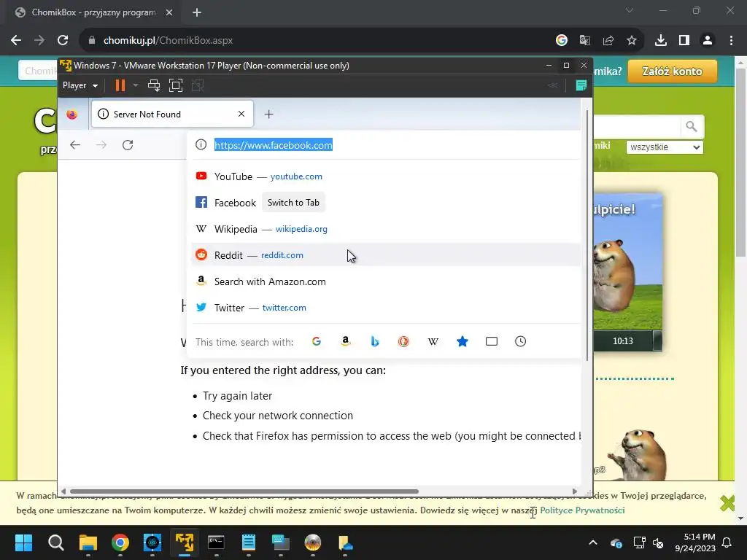Search with Google icon in Firefox one-offs
The width and height of the screenshot is (747, 560).
pos(317,341)
